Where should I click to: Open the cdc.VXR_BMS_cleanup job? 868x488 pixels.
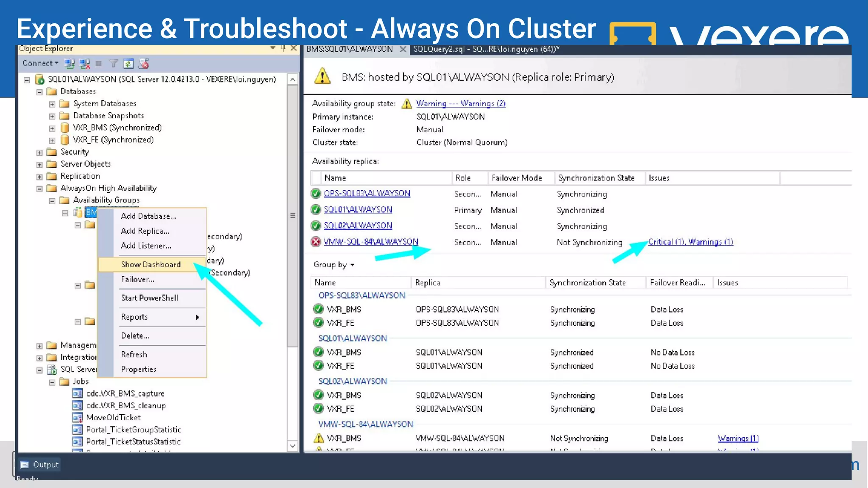(126, 405)
